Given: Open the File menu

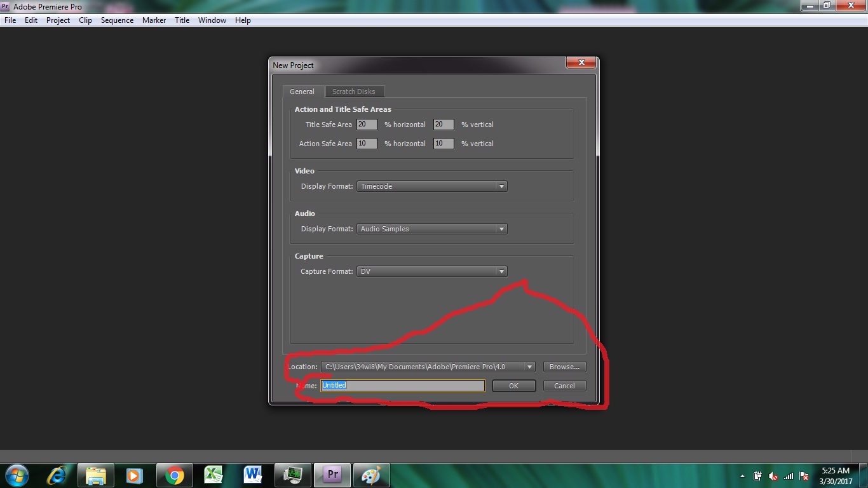Looking at the screenshot, I should pyautogui.click(x=10, y=20).
